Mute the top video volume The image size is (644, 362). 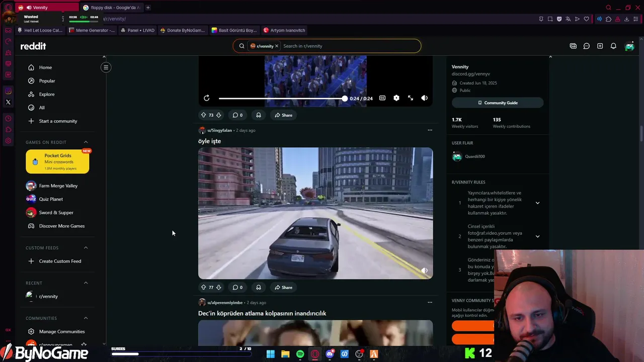(x=425, y=98)
